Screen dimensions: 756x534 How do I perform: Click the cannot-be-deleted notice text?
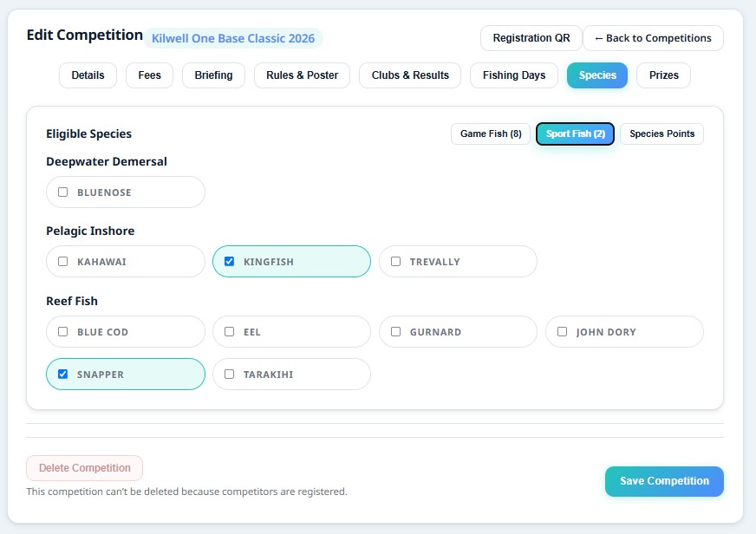[186, 492]
